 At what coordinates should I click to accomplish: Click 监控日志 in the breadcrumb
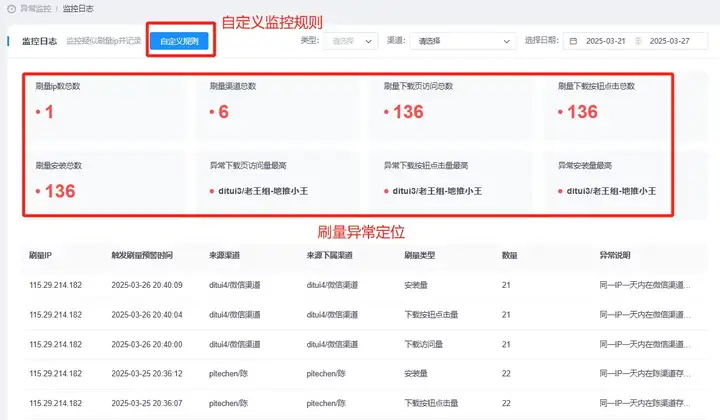[x=78, y=9]
